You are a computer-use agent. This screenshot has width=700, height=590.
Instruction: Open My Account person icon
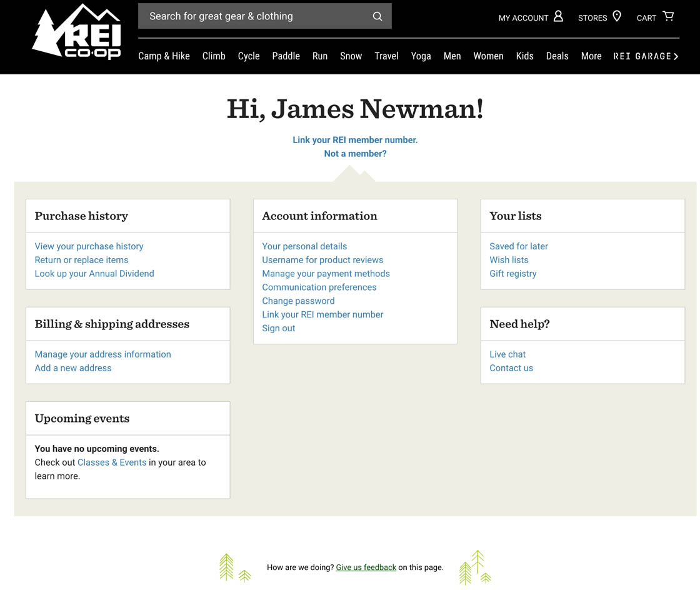pos(558,16)
